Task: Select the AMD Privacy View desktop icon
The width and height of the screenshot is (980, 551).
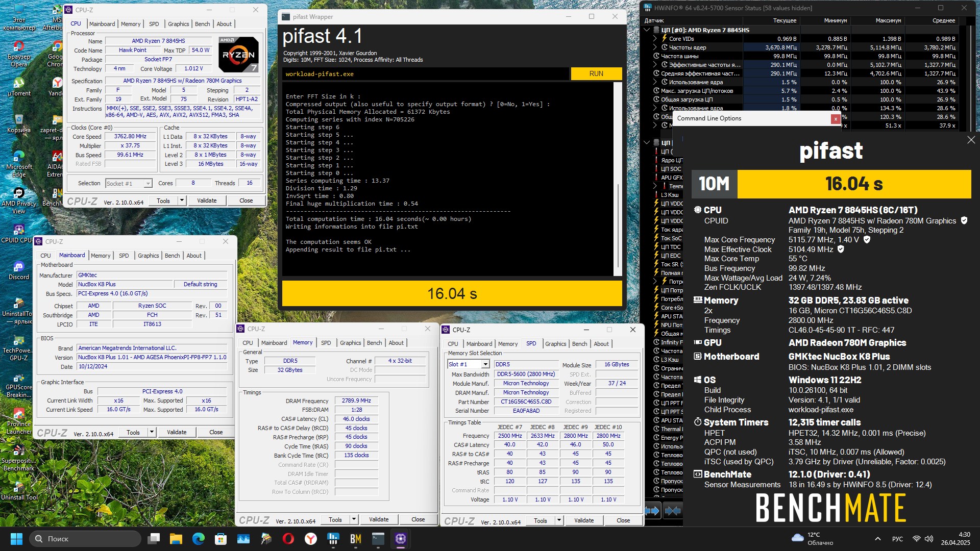Action: [19, 201]
